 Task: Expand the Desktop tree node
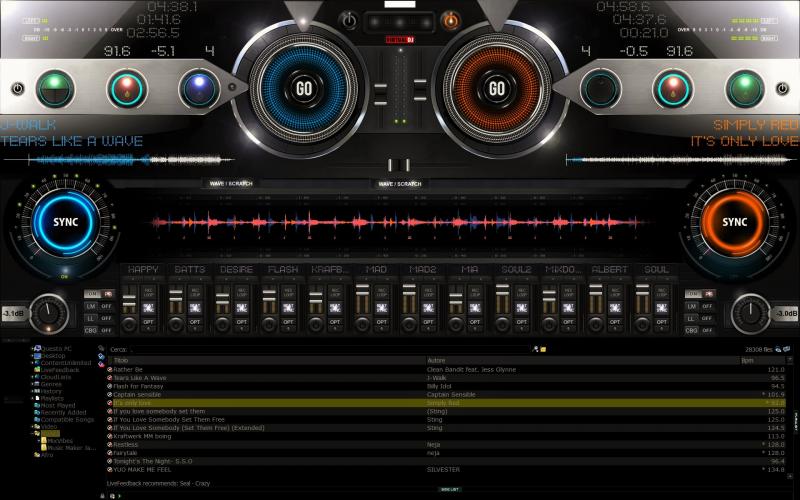[33, 355]
